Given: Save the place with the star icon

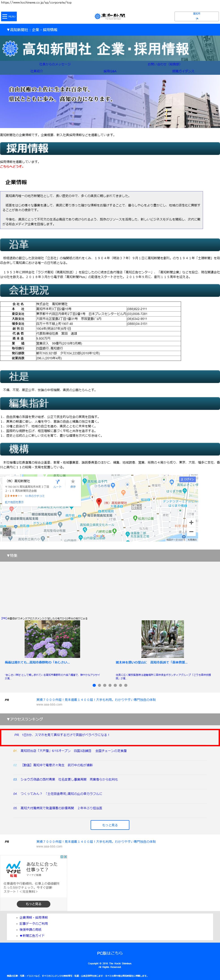Looking at the screenshot, I should click(x=73, y=483).
